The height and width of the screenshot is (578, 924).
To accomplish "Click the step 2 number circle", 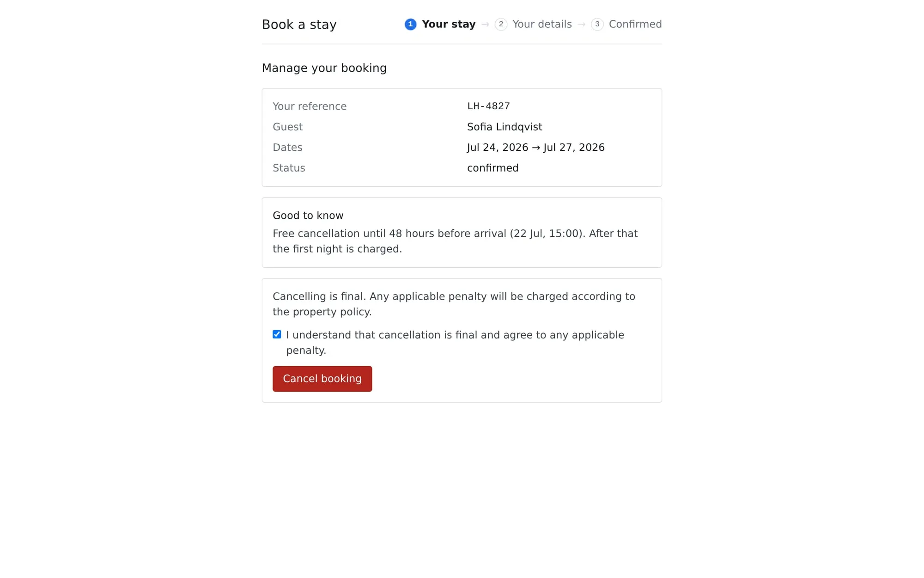I will coord(501,24).
